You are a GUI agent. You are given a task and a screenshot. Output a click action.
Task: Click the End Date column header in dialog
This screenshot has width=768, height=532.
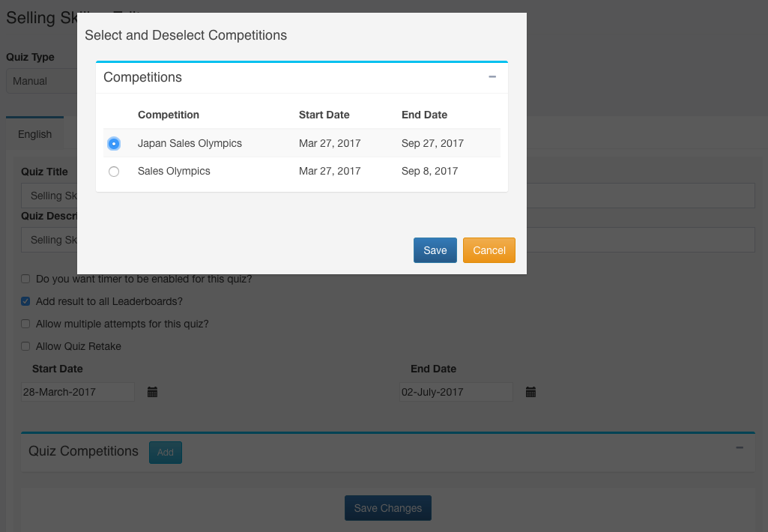coord(424,115)
